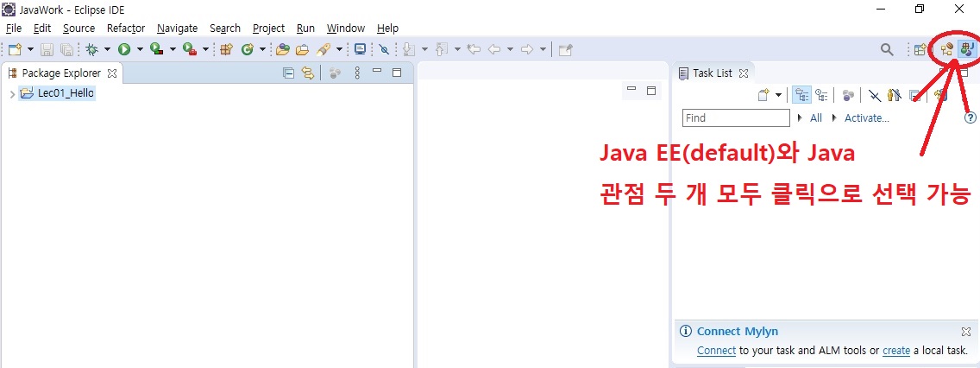Open the Package Explorer View Menu dots
Image resolution: width=980 pixels, height=368 pixels.
[357, 73]
